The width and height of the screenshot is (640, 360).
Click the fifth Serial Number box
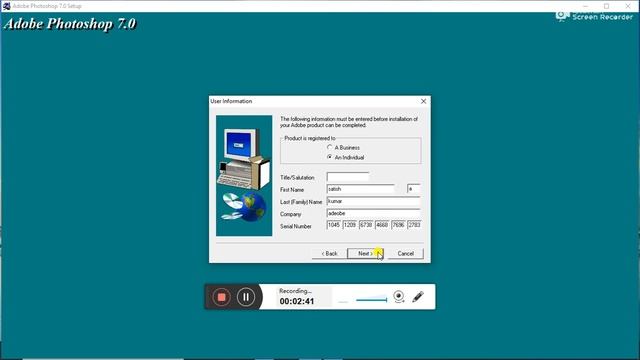pos(398,225)
